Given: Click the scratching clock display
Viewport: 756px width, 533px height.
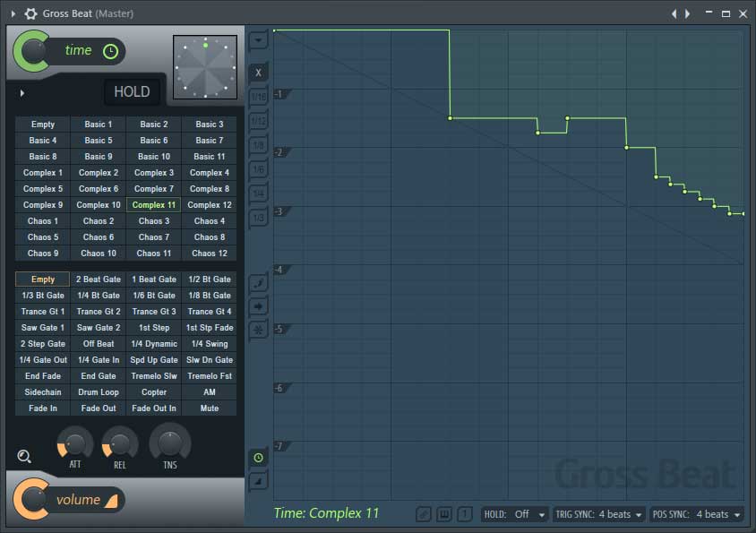Looking at the screenshot, I should point(205,67).
